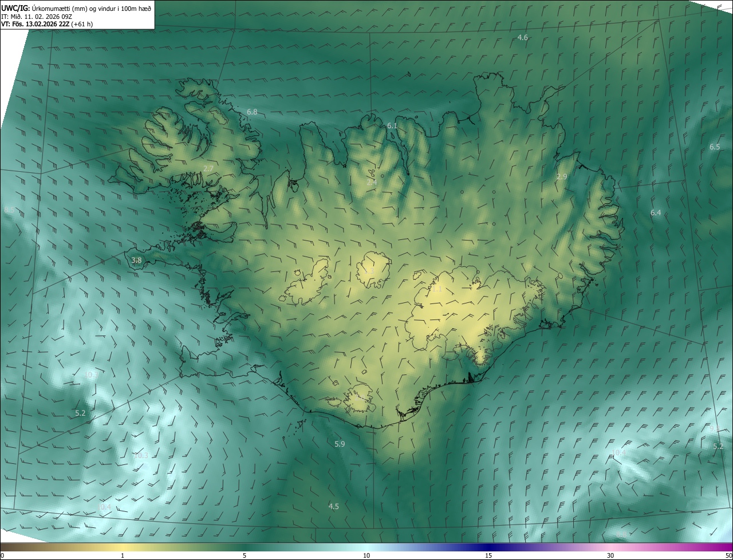Click the 6.5 value label east of Iceland
733x560 pixels.
coord(715,147)
